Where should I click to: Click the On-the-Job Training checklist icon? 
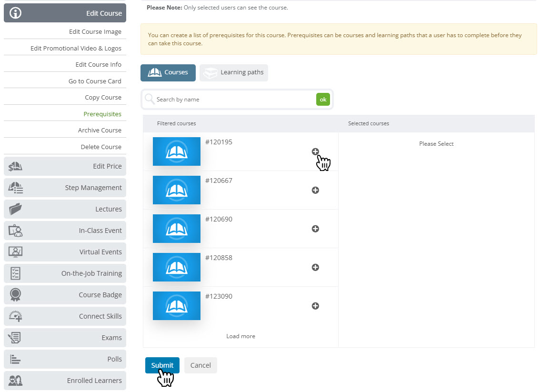[15, 273]
